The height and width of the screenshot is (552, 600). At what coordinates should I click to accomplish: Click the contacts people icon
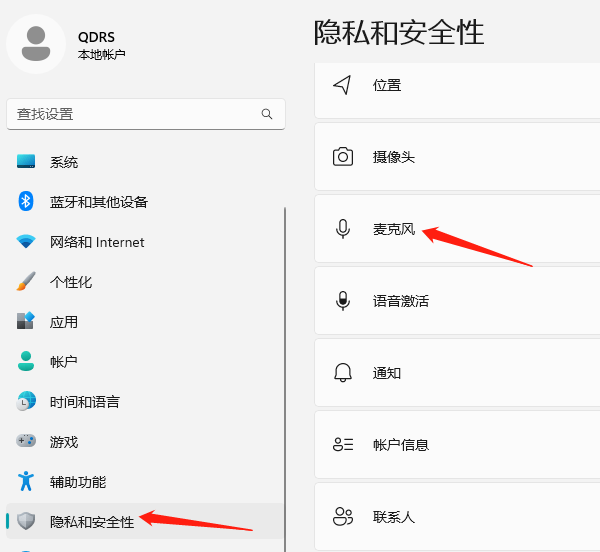pyautogui.click(x=343, y=517)
